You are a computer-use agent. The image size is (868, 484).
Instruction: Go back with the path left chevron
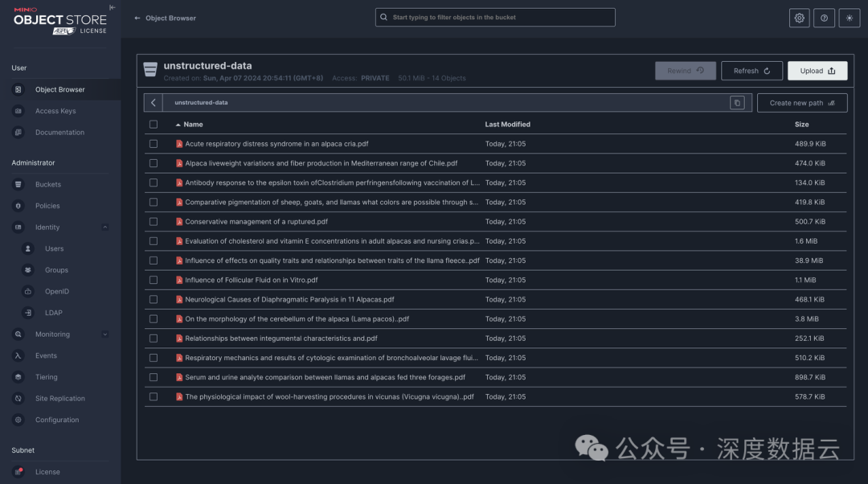tap(154, 103)
